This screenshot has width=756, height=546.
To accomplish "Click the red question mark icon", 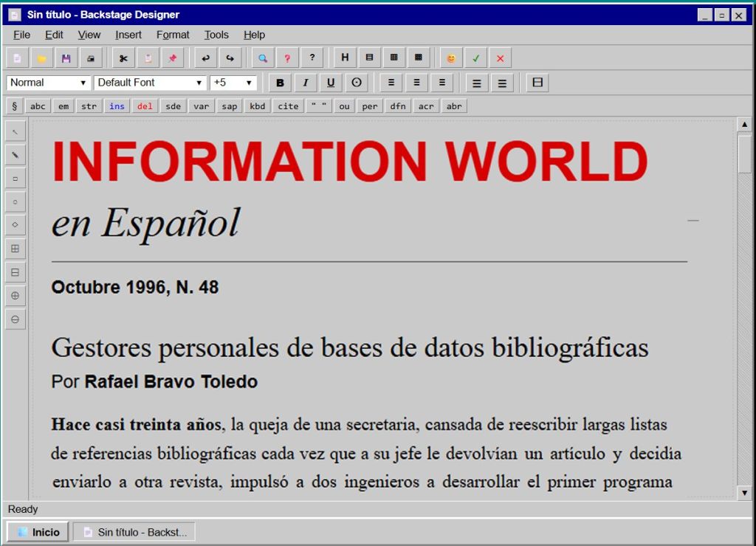I will coord(287,58).
